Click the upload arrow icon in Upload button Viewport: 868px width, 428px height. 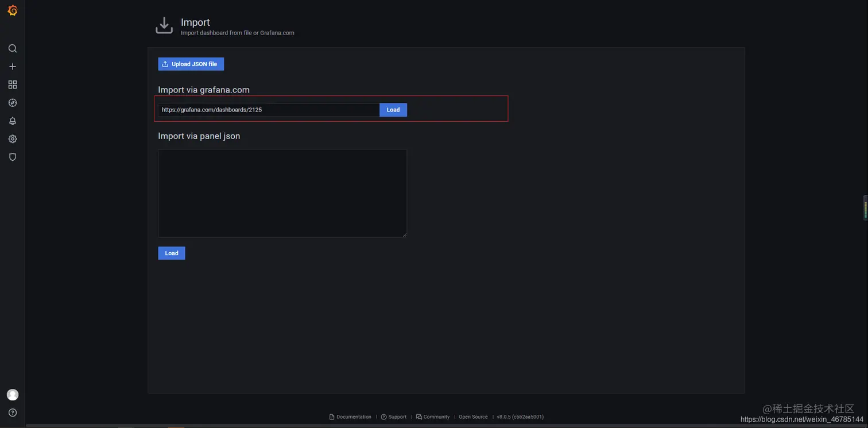(x=165, y=64)
